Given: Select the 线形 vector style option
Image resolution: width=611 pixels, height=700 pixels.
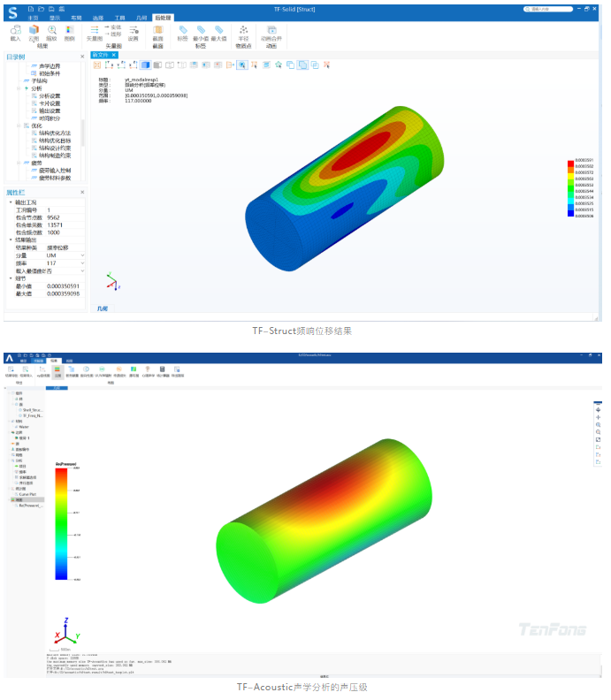Looking at the screenshot, I should [x=113, y=34].
